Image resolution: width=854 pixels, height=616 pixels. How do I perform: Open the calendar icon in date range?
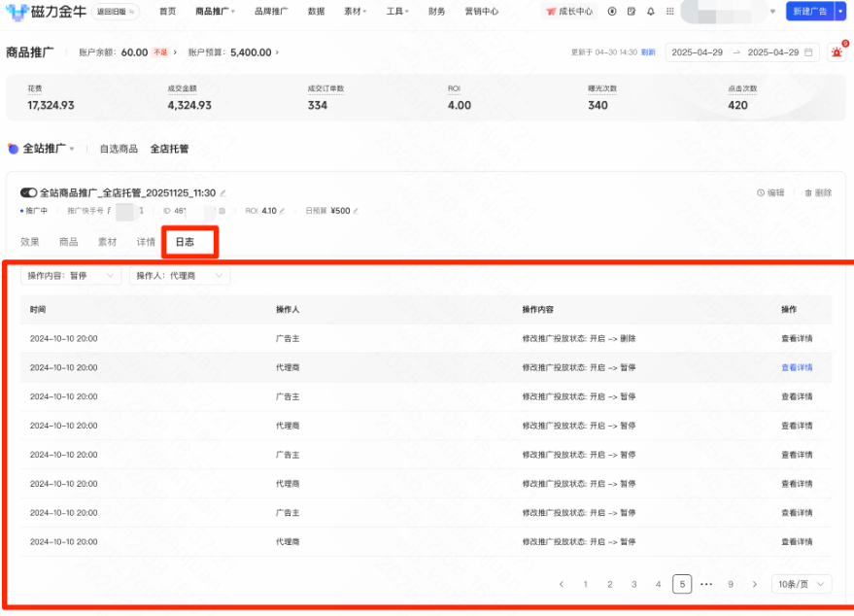(808, 52)
